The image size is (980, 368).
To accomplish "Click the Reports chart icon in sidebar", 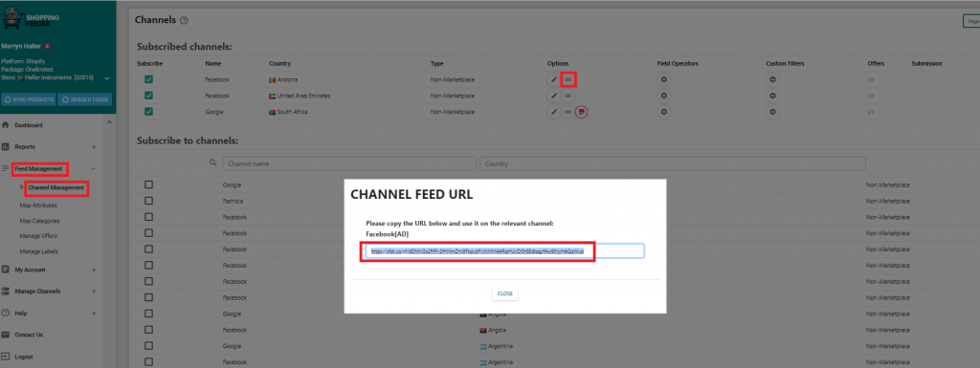I will point(6,146).
